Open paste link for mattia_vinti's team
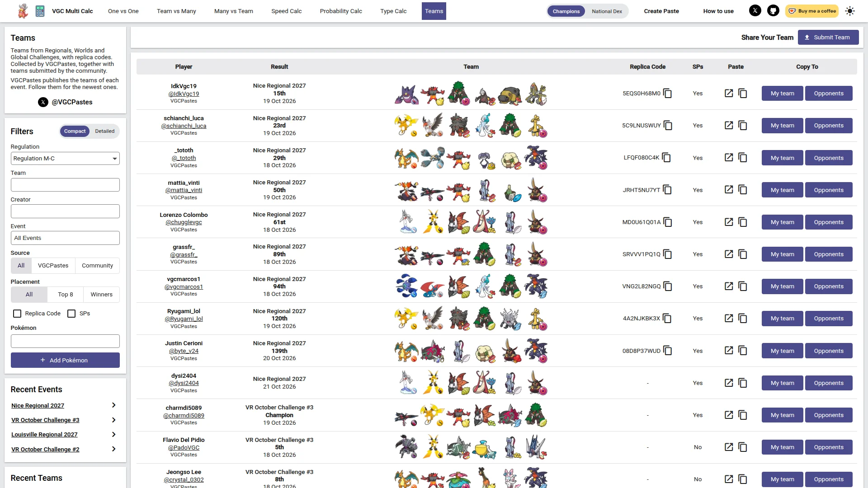The image size is (868, 488). click(729, 189)
